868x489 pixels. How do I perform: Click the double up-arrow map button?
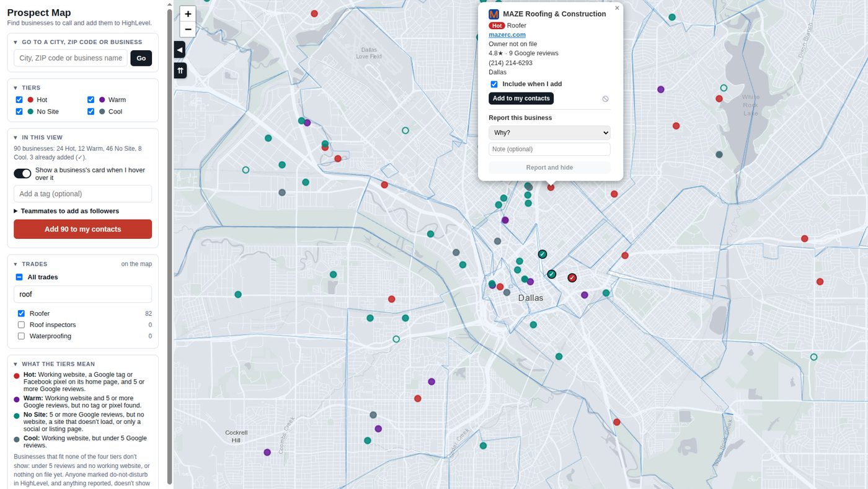point(180,71)
